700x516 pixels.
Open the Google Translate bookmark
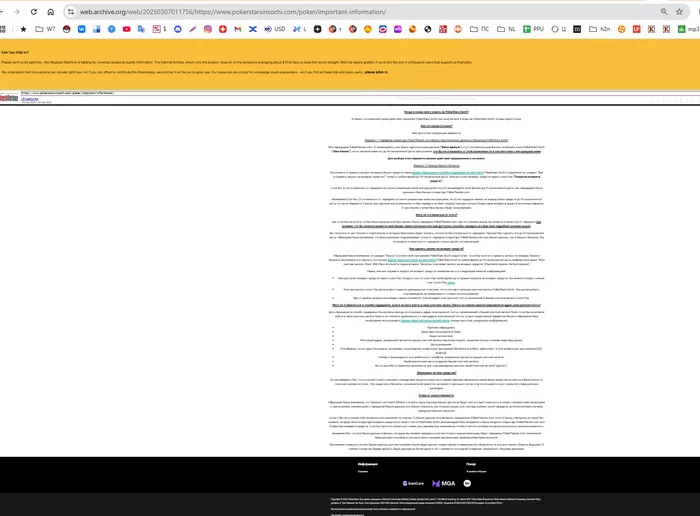[x=142, y=29]
